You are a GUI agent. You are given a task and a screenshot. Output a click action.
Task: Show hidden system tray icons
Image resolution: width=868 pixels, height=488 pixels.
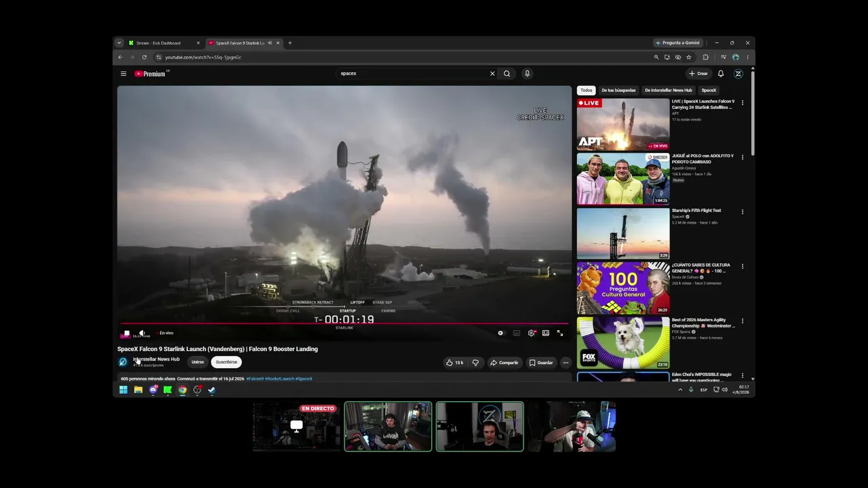coord(680,390)
